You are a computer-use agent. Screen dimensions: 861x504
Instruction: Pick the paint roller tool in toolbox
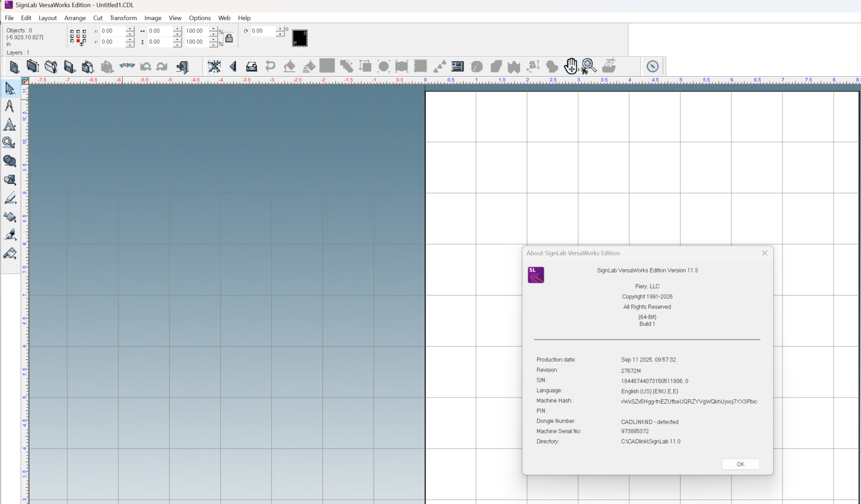10,253
